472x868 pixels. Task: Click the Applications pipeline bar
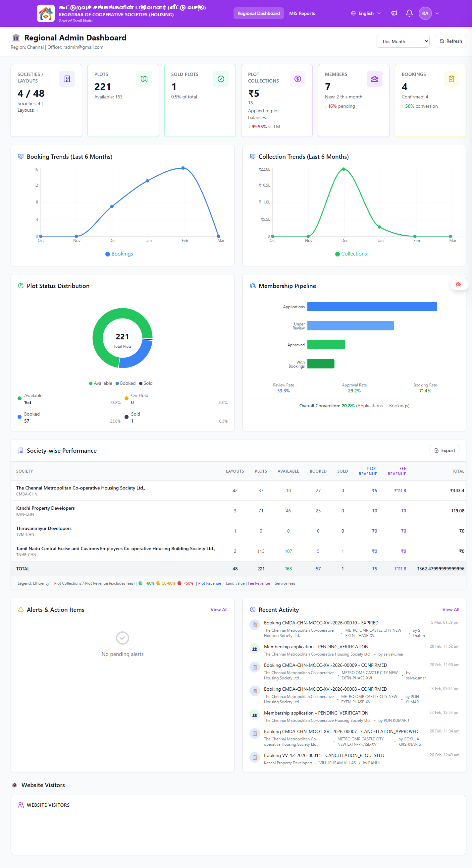click(x=372, y=307)
